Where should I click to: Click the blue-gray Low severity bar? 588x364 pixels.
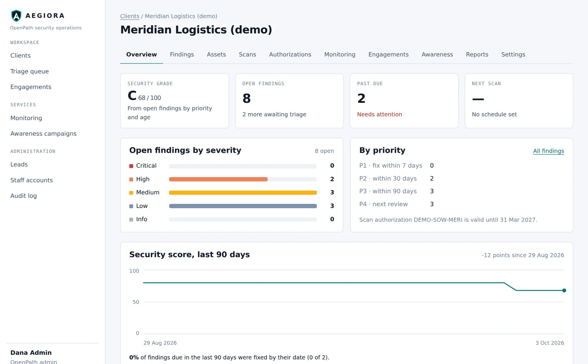click(x=243, y=206)
